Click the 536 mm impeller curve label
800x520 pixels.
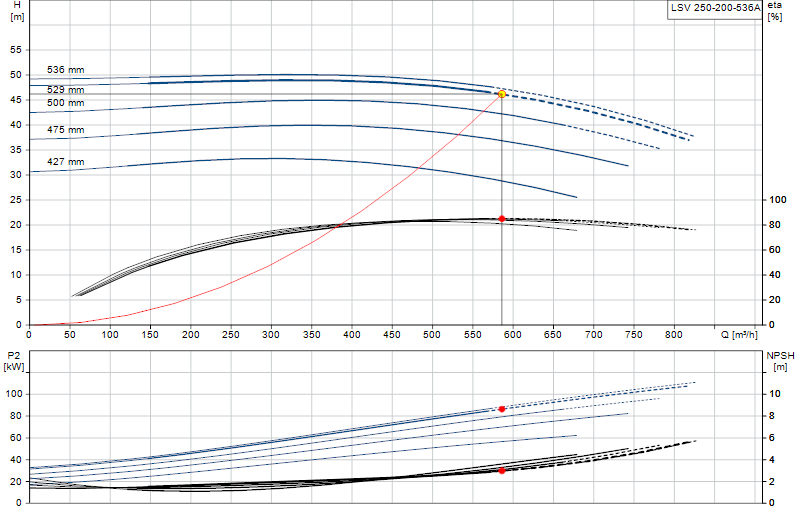pyautogui.click(x=66, y=70)
